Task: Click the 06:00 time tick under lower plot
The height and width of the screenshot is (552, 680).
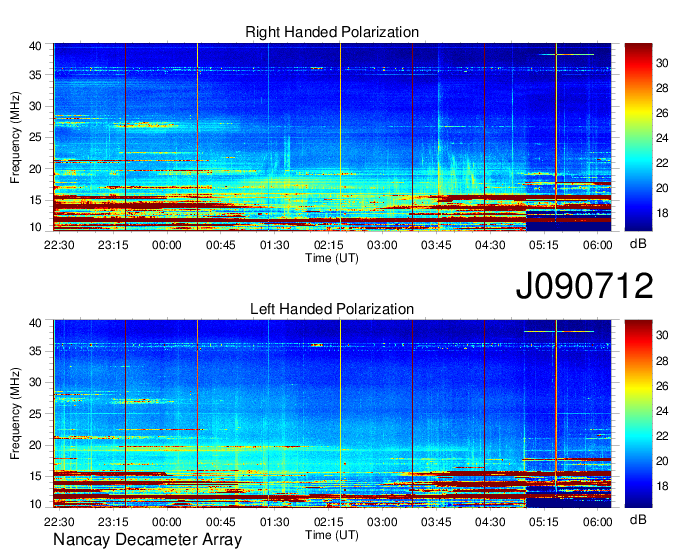Action: 597,522
